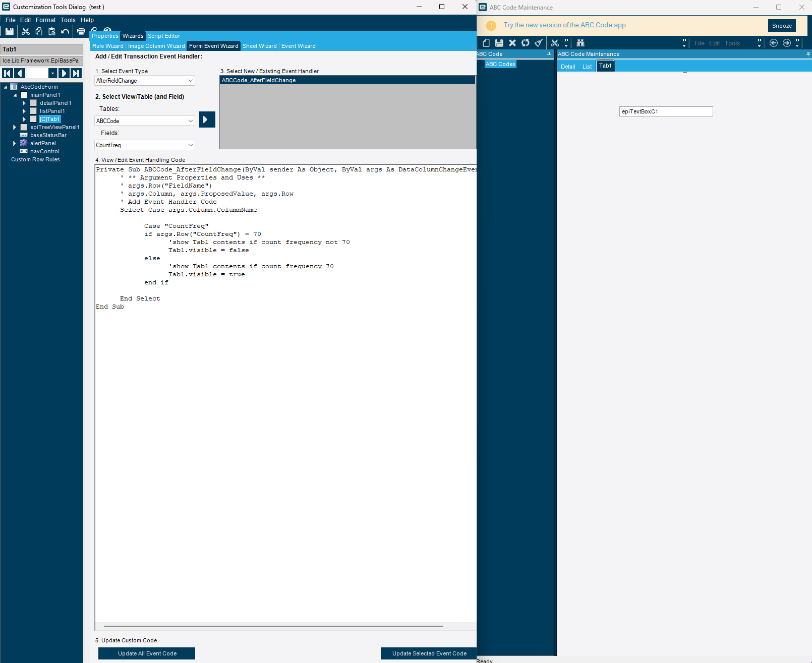
Task: Open the Sheet Wizard tab
Action: tap(260, 46)
